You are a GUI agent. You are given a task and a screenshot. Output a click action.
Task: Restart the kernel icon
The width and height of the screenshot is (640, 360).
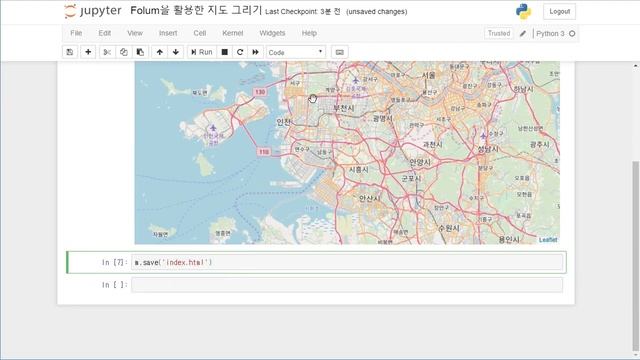240,52
